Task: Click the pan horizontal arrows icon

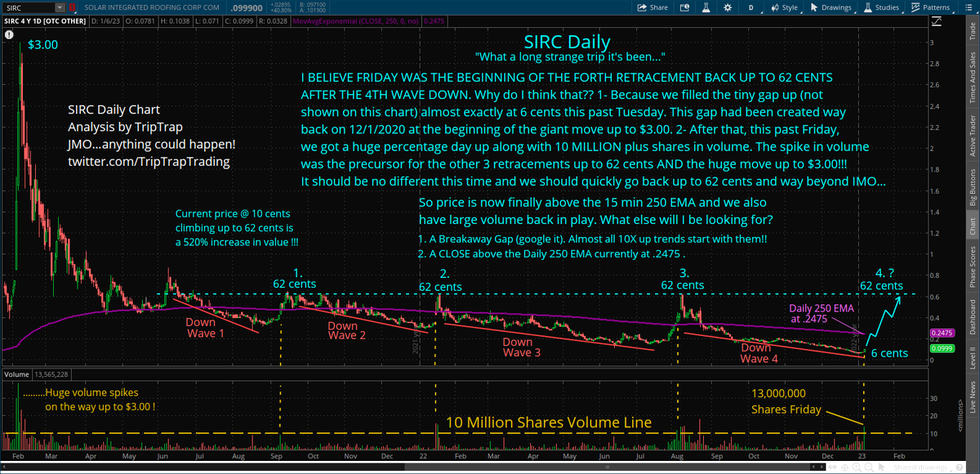Action: [x=832, y=467]
